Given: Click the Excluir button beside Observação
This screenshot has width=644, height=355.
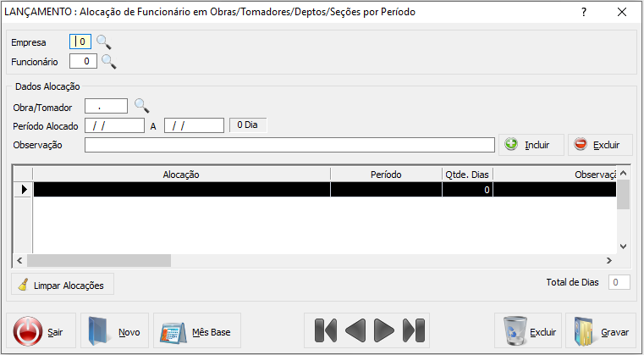Looking at the screenshot, I should click(600, 145).
